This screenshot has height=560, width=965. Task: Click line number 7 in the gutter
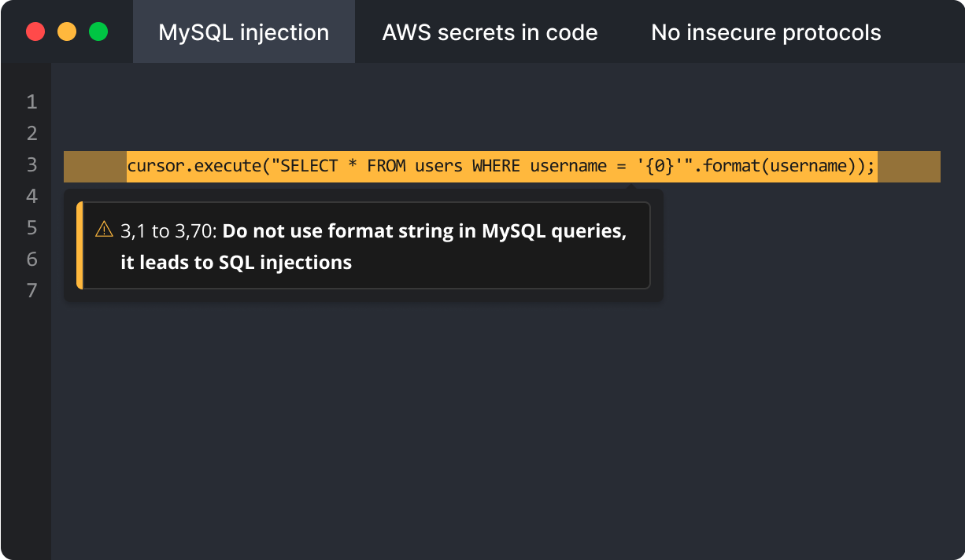[x=32, y=291]
